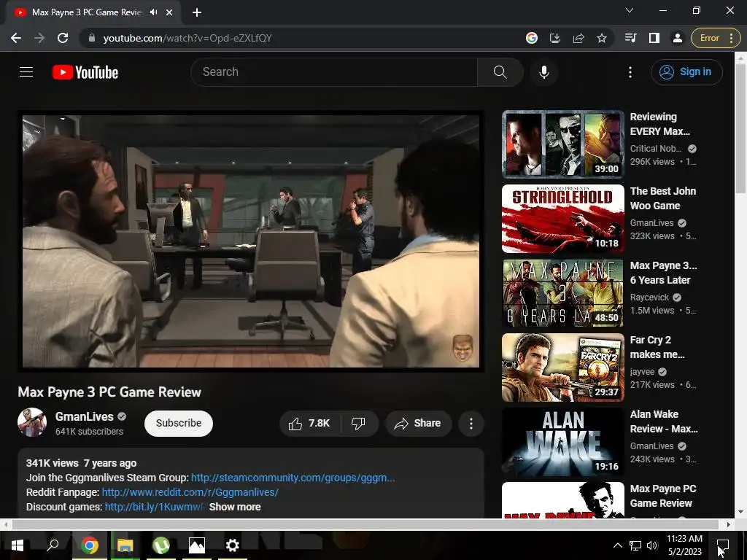
Task: Open a new browser tab
Action: tap(197, 12)
